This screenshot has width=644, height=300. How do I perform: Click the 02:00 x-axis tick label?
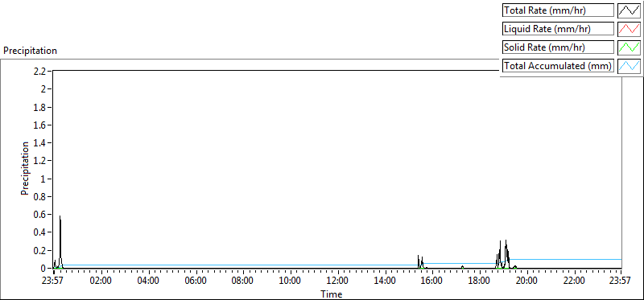click(101, 282)
